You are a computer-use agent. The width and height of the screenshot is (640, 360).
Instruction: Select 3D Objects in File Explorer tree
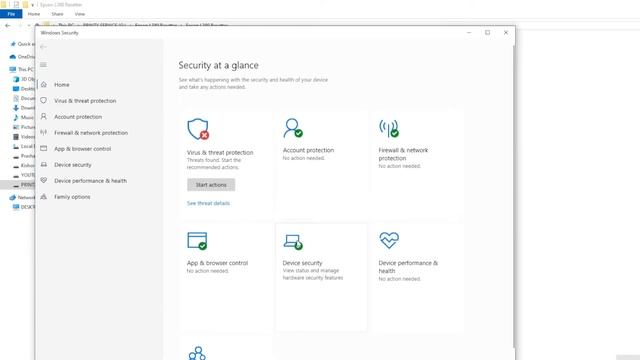click(24, 79)
